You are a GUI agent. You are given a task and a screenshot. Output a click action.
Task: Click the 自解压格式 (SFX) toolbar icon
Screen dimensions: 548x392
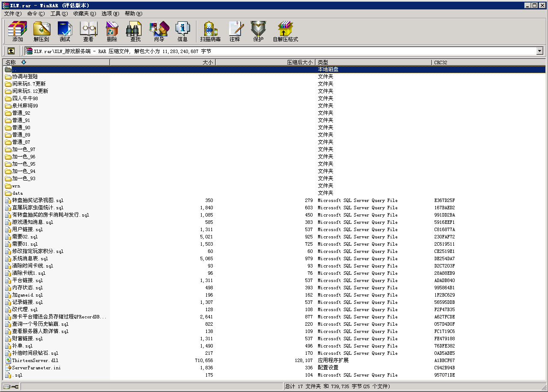coord(285,32)
